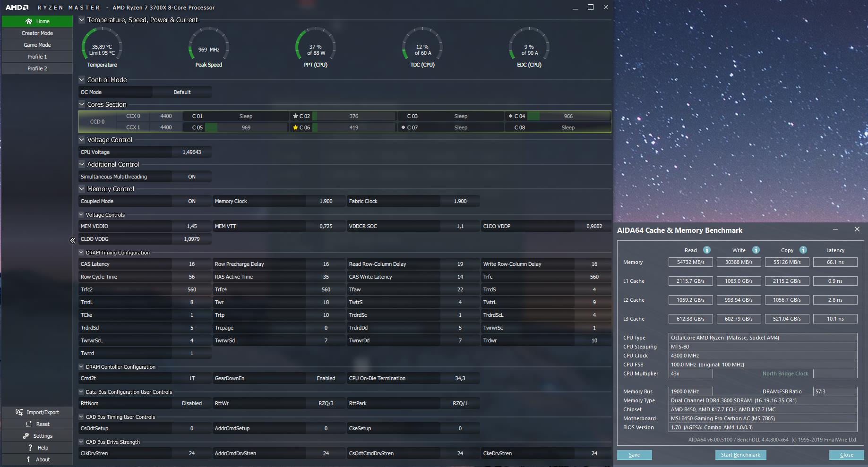Click the CAS Latency value 16
The height and width of the screenshot is (467, 868).
point(192,264)
